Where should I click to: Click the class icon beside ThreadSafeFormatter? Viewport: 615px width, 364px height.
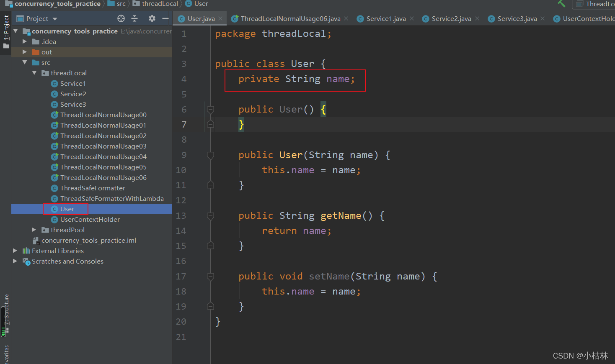coord(54,188)
